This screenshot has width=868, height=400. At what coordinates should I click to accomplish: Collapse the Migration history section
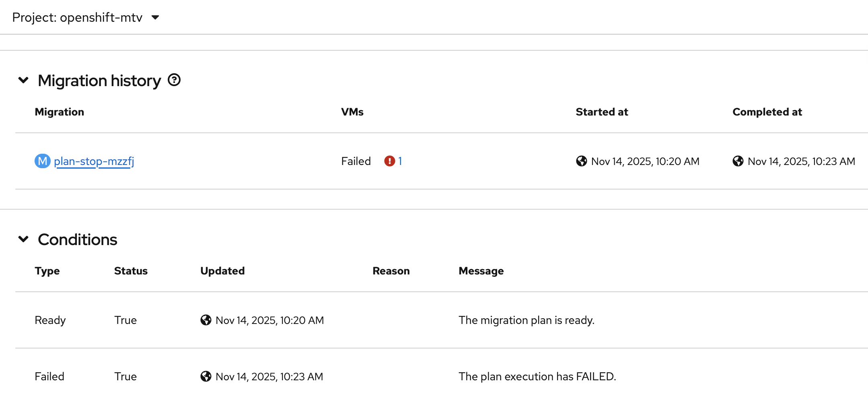coord(24,80)
